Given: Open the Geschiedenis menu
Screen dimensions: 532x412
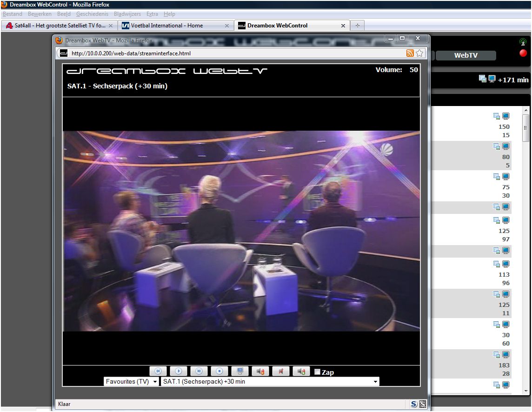Looking at the screenshot, I should click(92, 14).
